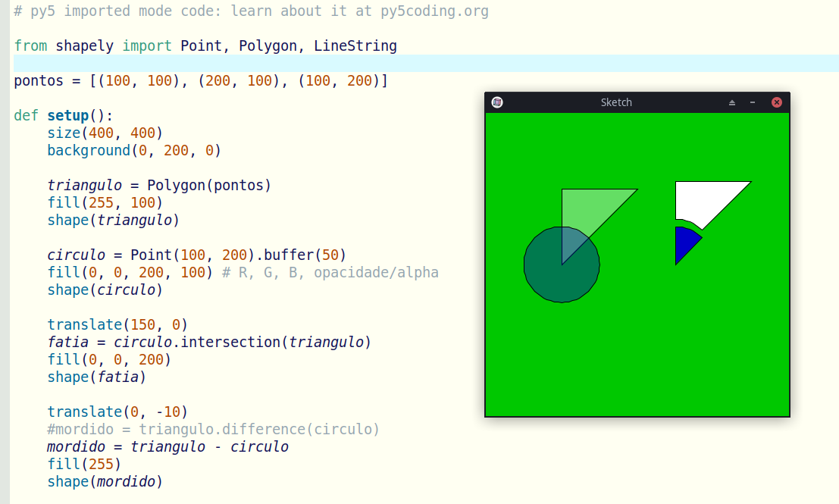Click the commented-out 'mordido' difference line
This screenshot has width=839, height=504.
213,430
